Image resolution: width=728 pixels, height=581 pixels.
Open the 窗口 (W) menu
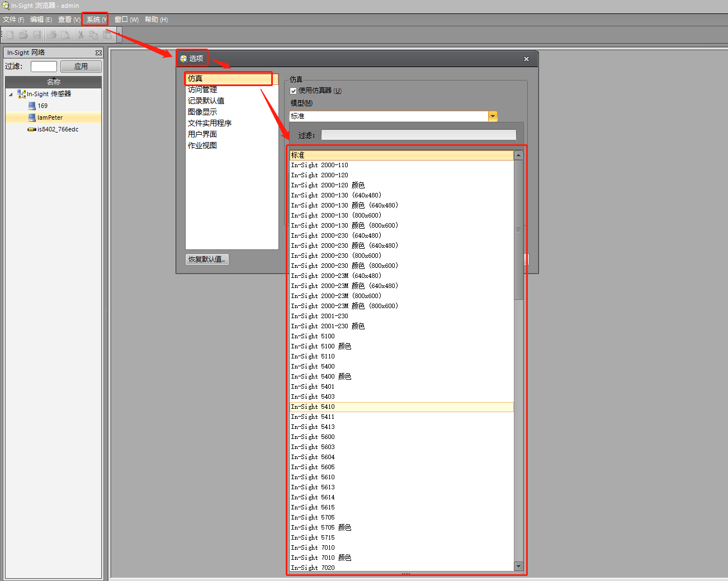(126, 20)
